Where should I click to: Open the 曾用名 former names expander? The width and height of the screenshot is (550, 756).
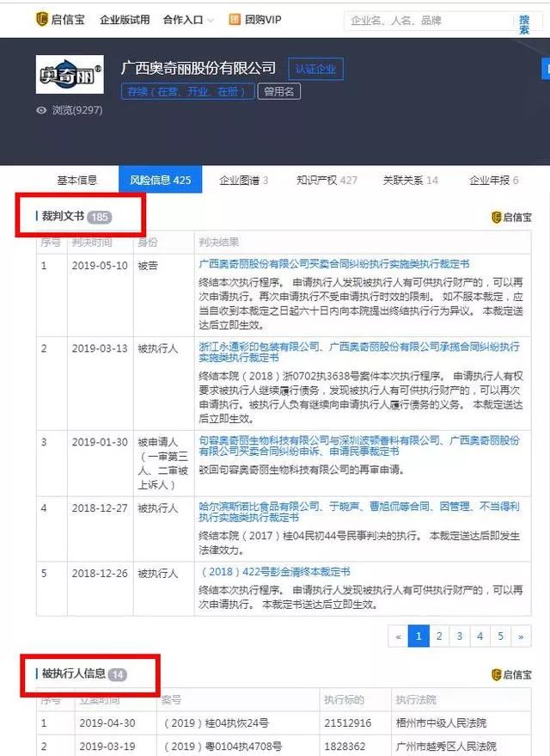pos(278,92)
